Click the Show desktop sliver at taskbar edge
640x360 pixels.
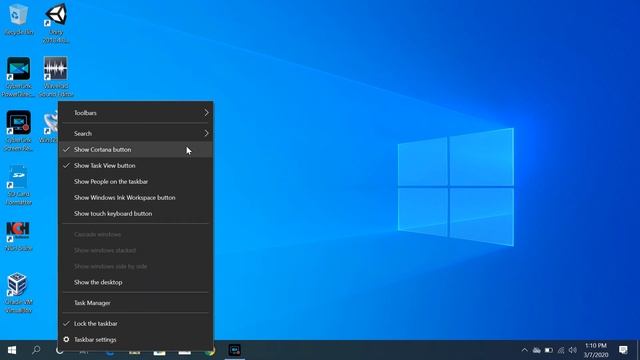(638, 350)
